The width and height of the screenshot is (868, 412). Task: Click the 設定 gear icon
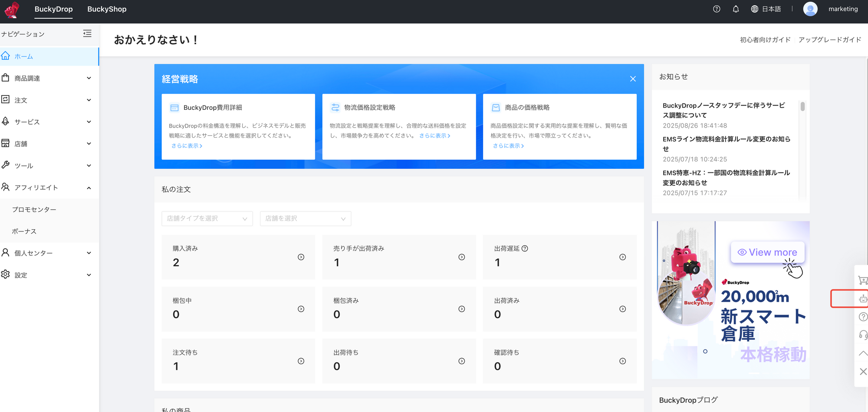(x=5, y=274)
